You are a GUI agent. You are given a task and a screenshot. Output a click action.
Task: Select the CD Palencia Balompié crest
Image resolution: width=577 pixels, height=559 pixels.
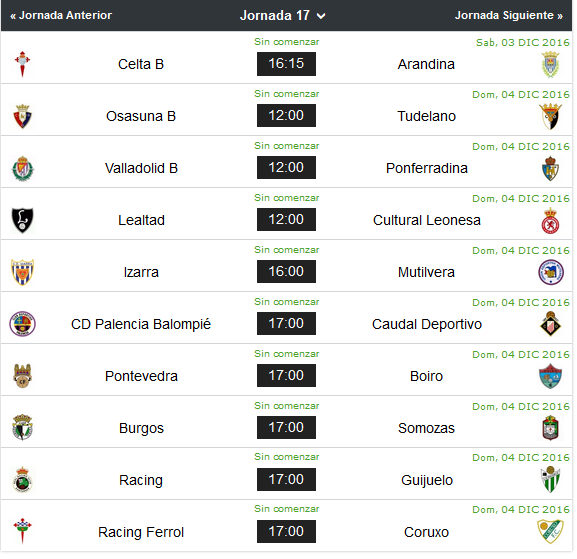(x=22, y=324)
